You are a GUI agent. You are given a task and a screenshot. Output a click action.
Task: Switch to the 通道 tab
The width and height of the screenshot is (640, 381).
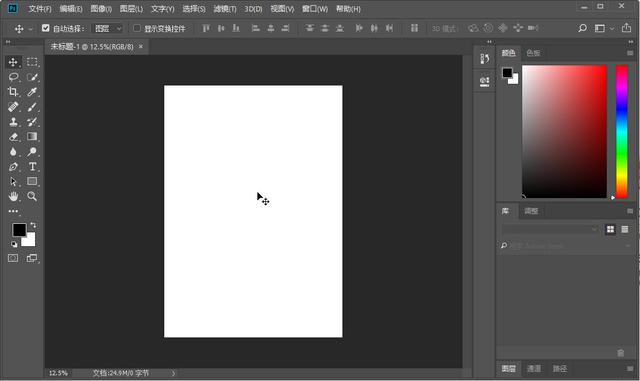click(x=534, y=369)
